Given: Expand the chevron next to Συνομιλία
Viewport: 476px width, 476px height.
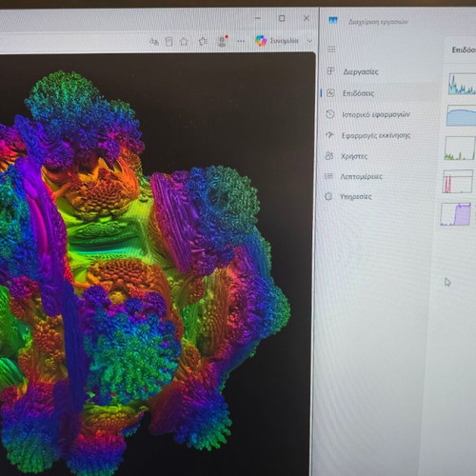Looking at the screenshot, I should pos(310,41).
